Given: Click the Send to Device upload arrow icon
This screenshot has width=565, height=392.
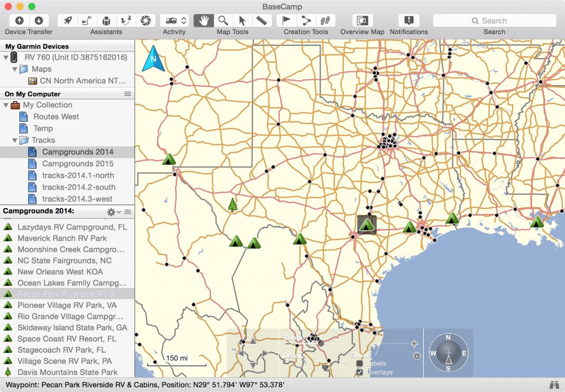Looking at the screenshot, I should pos(20,20).
